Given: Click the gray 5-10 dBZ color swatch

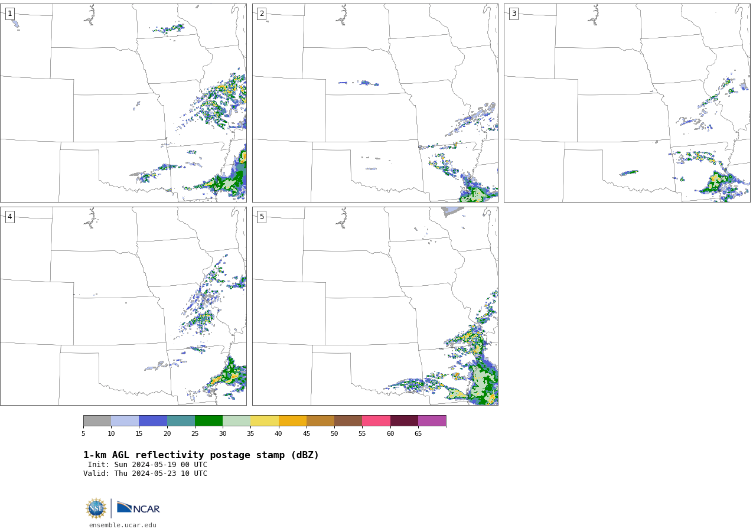Looking at the screenshot, I should 97,420.
